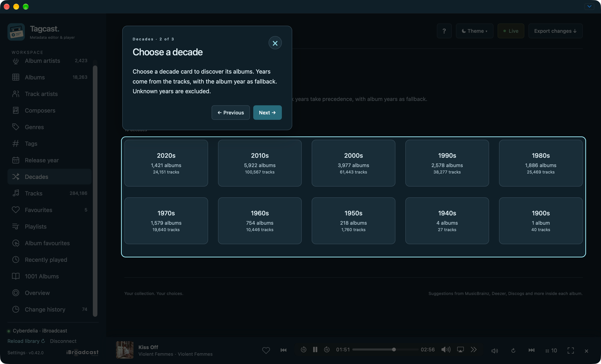601x364 pixels.
Task: Click the top-right window chevron dropdown
Action: coord(589,7)
